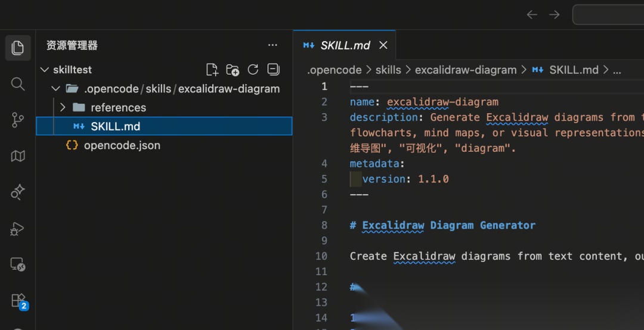Open the Explorer view in activity bar
This screenshot has width=644, height=330.
click(18, 48)
